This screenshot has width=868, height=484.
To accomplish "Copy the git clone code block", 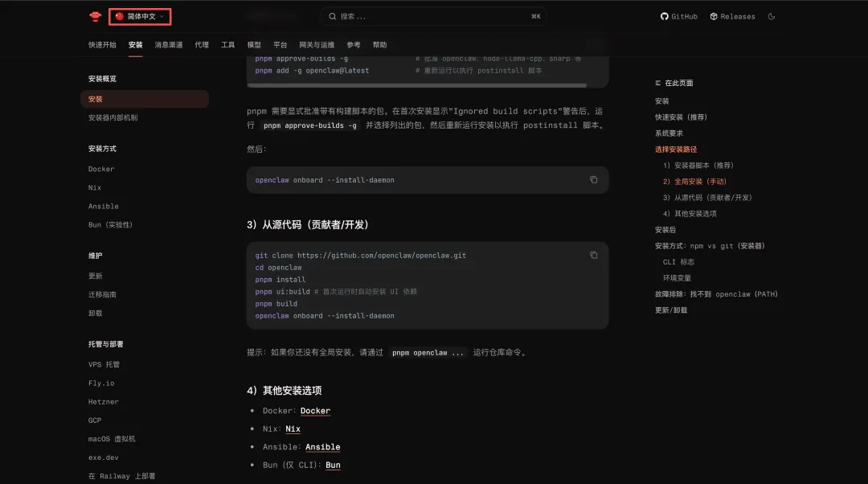I will click(593, 256).
